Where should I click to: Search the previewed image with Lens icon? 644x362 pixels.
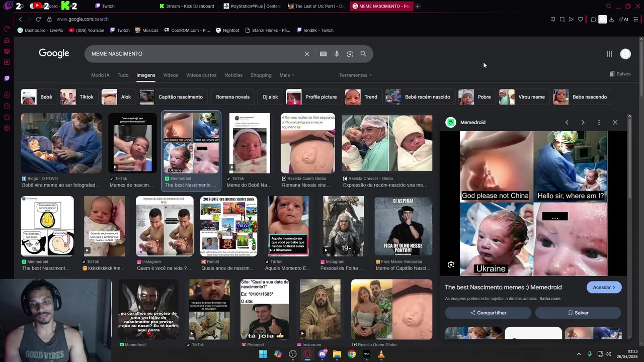tap(451, 264)
